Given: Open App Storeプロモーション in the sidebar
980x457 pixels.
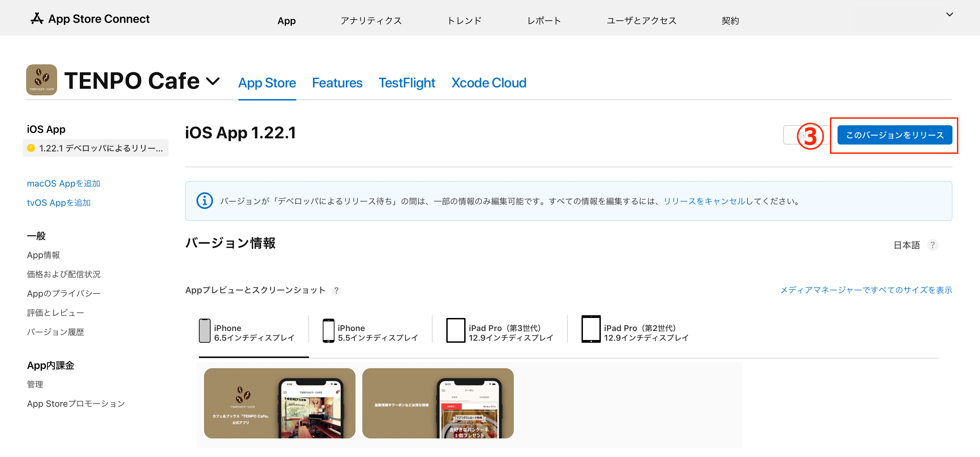Looking at the screenshot, I should (x=76, y=403).
